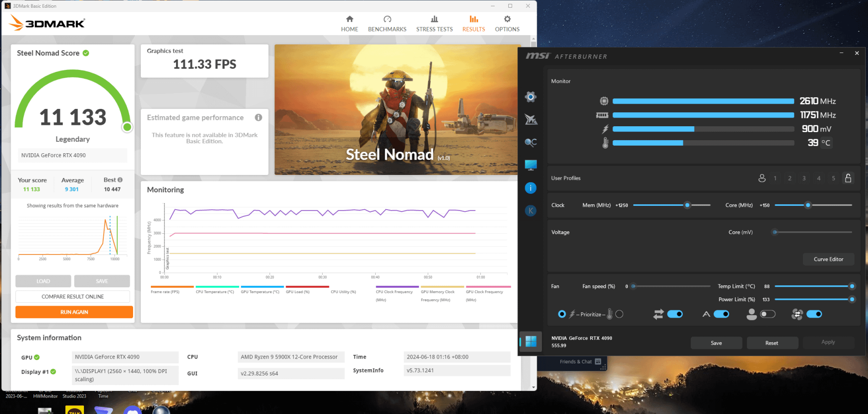Click the Core (mV) voltage slider
Image resolution: width=868 pixels, height=414 pixels.
[813, 232]
